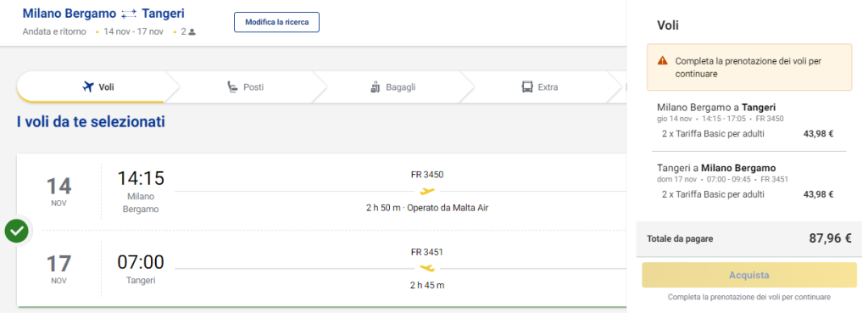Click the passenger person icon
This screenshot has width=868, height=313.
[192, 32]
